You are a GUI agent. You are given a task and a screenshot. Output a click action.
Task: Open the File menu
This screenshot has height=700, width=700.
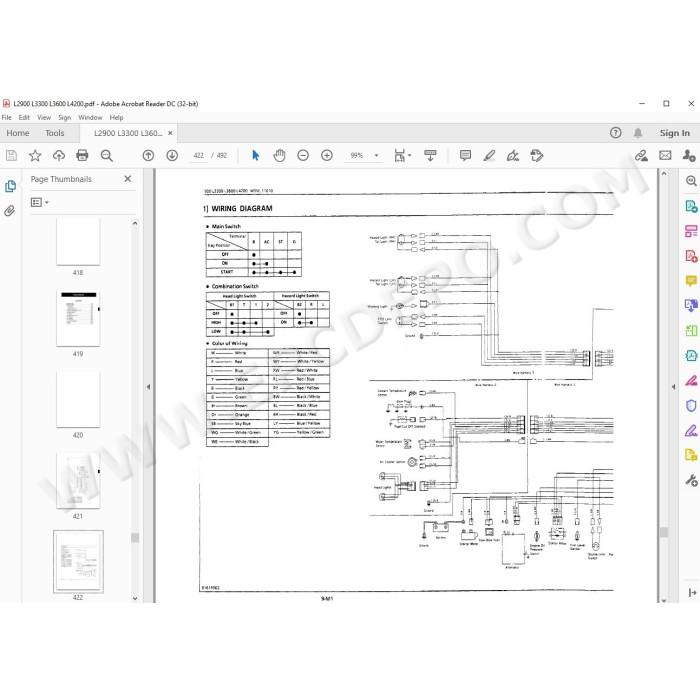[x=6, y=117]
